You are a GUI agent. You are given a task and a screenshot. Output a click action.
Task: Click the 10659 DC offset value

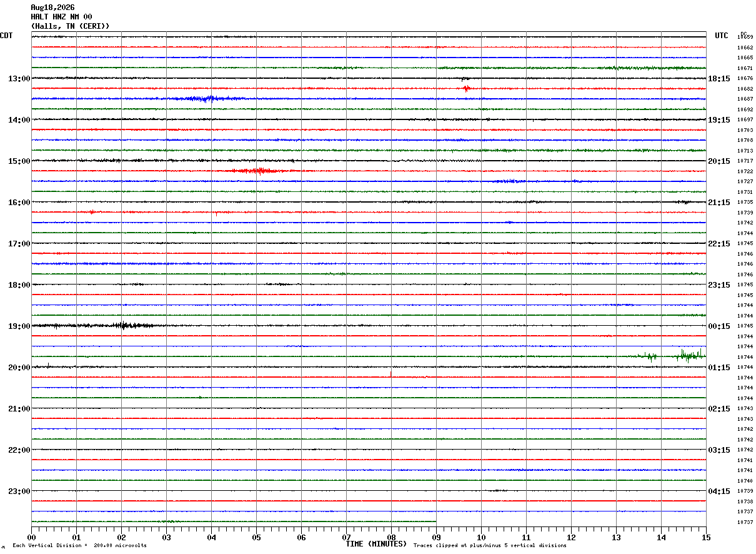(745, 38)
